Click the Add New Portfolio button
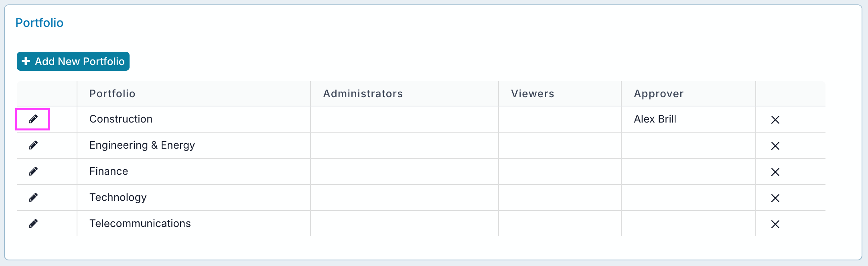The height and width of the screenshot is (266, 868). [x=73, y=61]
